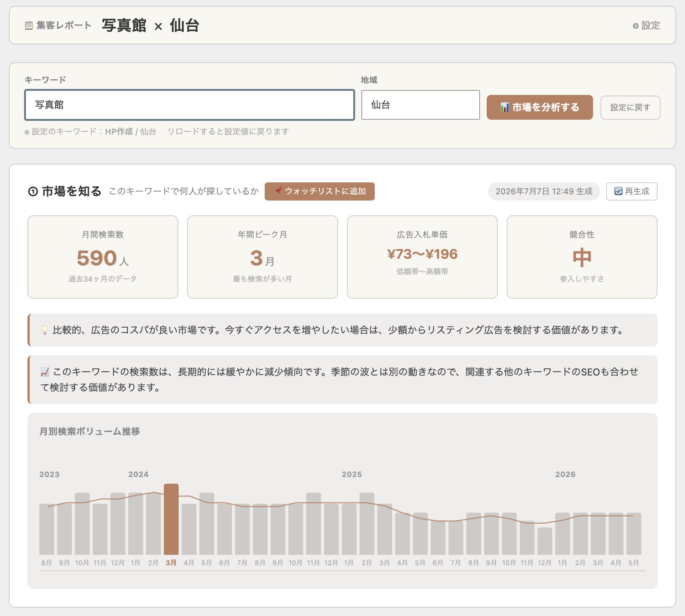Viewport: 685px width, 616px height.
Task: Click the 広告入札単価 card label
Action: pos(422,235)
